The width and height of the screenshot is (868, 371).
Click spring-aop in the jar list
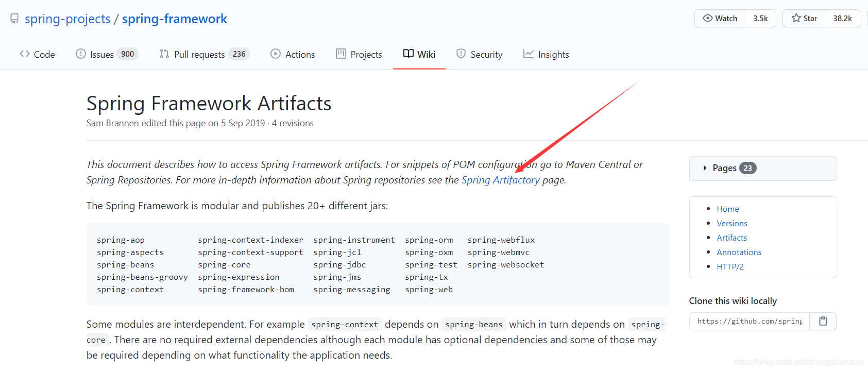point(121,240)
